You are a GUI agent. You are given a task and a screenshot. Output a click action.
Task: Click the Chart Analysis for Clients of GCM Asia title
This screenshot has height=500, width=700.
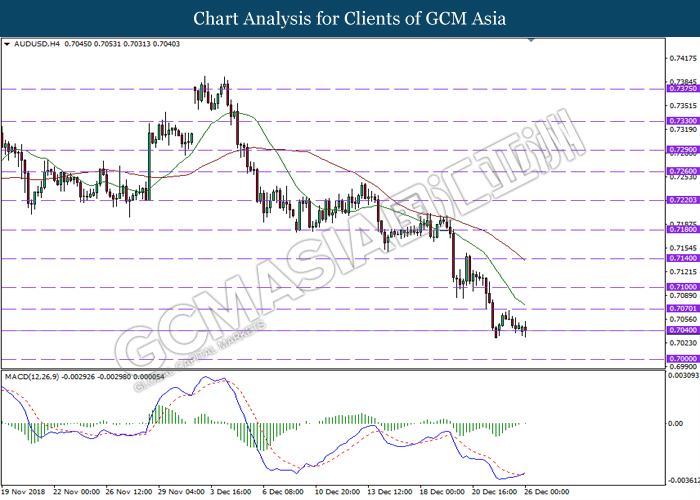pos(350,19)
